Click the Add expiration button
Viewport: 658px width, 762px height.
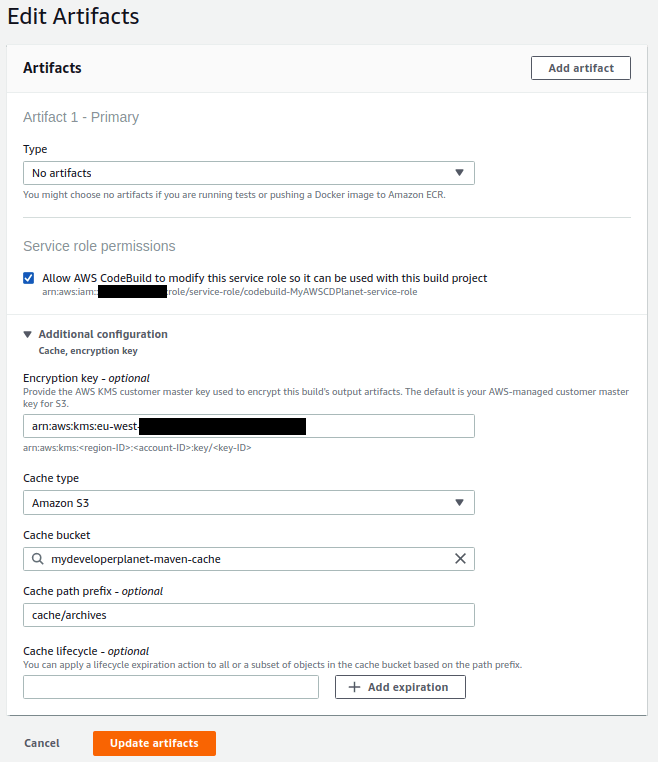(400, 687)
